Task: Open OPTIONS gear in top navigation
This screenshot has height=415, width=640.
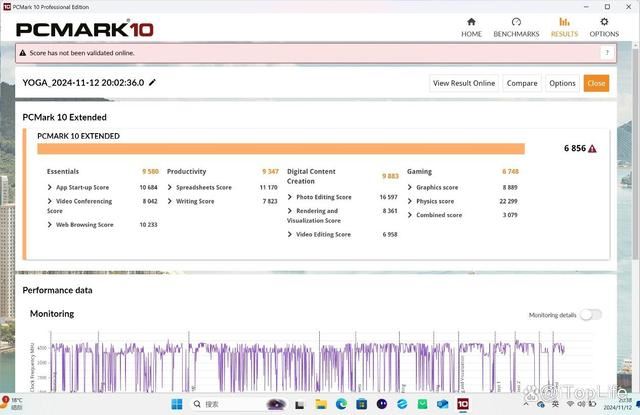Action: 603,27
